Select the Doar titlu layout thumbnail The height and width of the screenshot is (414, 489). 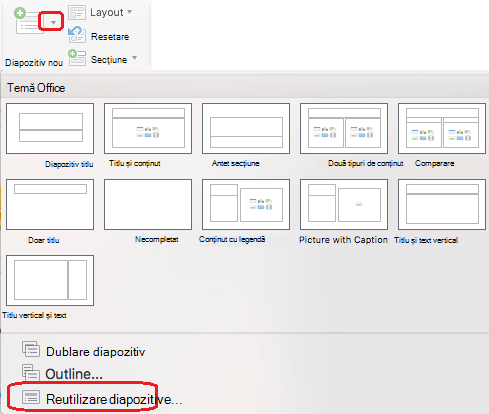click(50, 204)
